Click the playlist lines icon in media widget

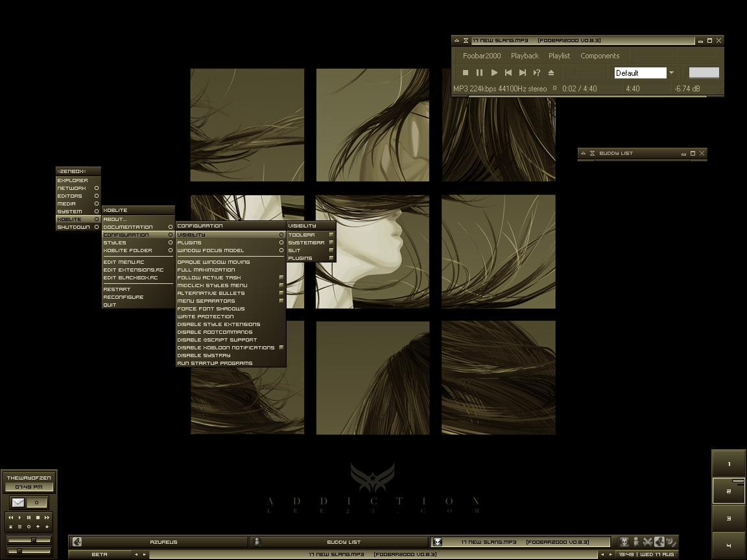[19, 527]
